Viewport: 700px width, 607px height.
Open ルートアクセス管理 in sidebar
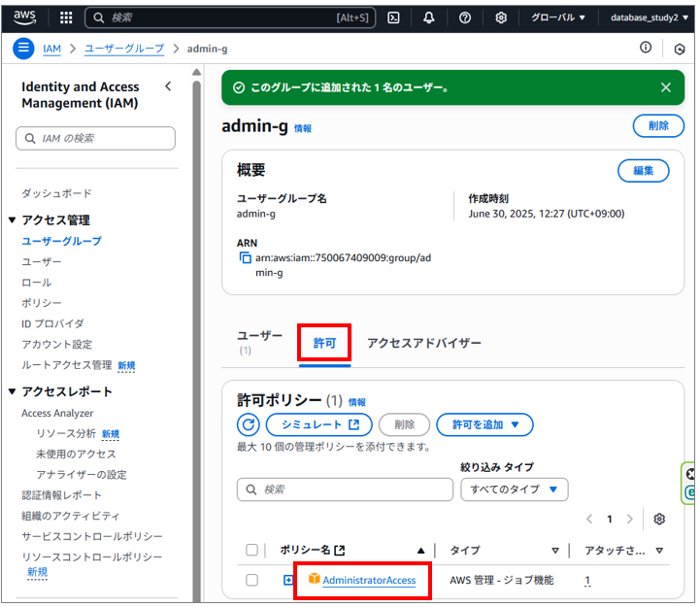(x=67, y=365)
